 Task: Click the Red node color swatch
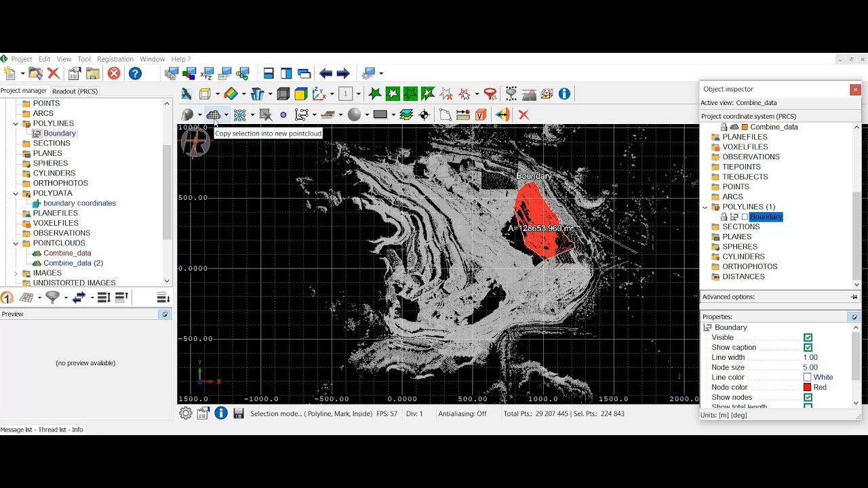pos(807,388)
